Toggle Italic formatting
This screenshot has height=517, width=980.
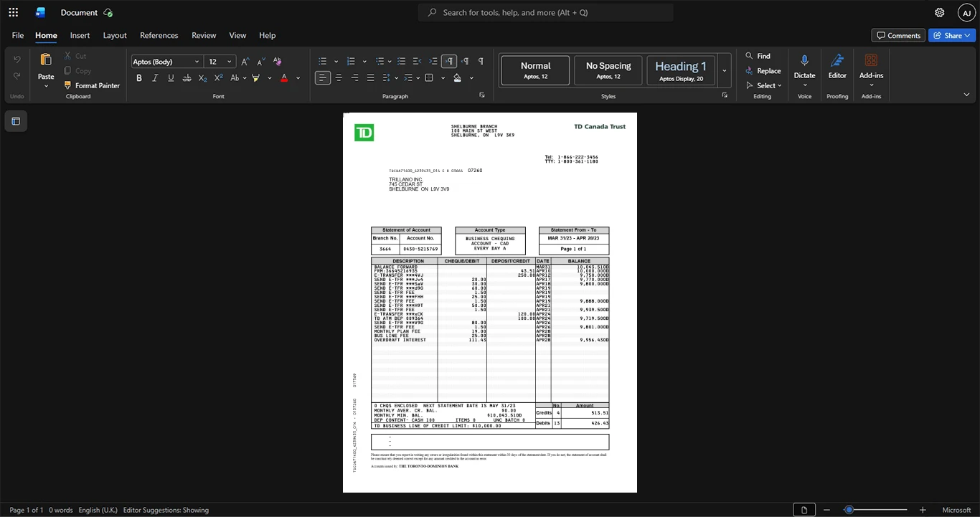pyautogui.click(x=155, y=77)
